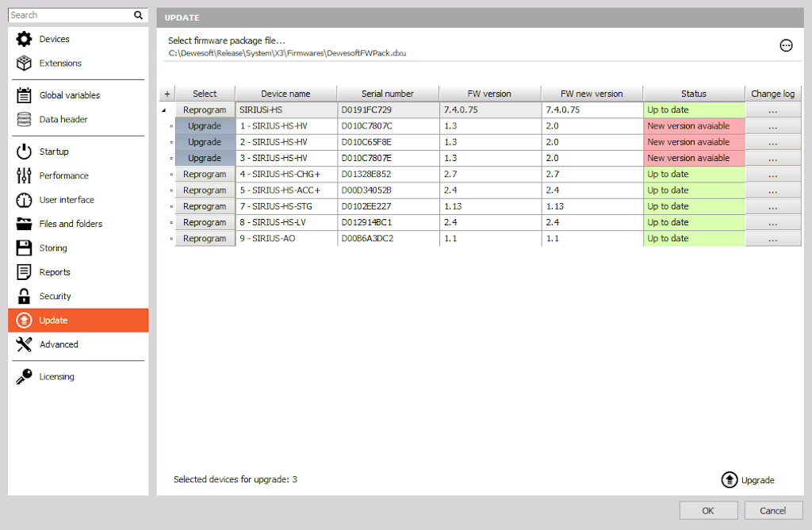Toggle Upgrade selection for device D010C65F8E

(205, 142)
